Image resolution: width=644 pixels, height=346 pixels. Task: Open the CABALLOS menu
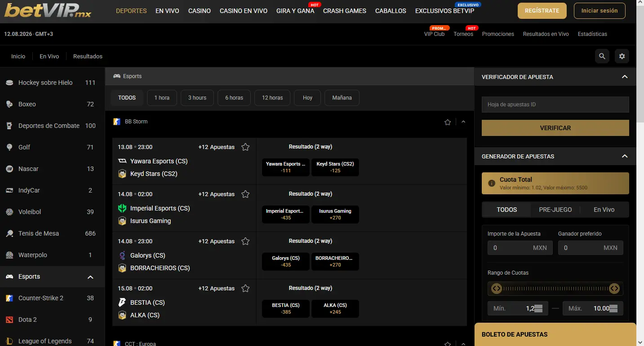(391, 11)
